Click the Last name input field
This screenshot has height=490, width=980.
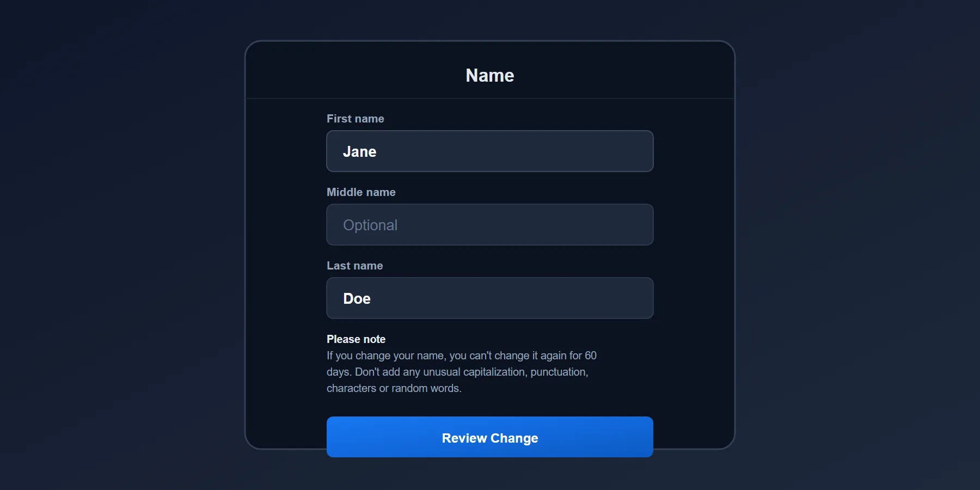[489, 298]
